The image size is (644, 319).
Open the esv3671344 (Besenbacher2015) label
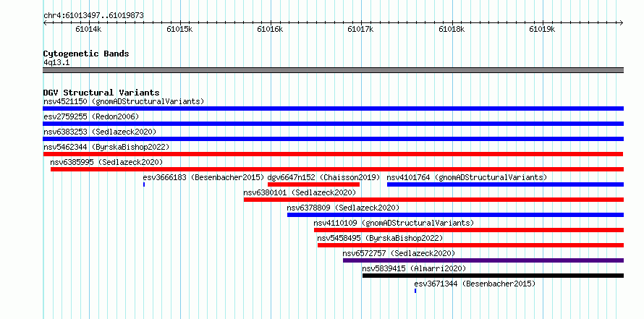[475, 284]
